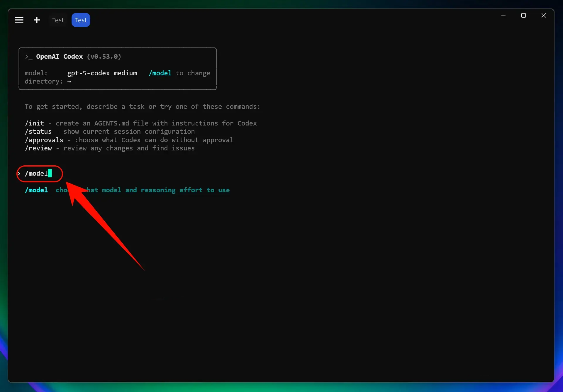Close the terminal window
This screenshot has width=563, height=392.
point(544,15)
